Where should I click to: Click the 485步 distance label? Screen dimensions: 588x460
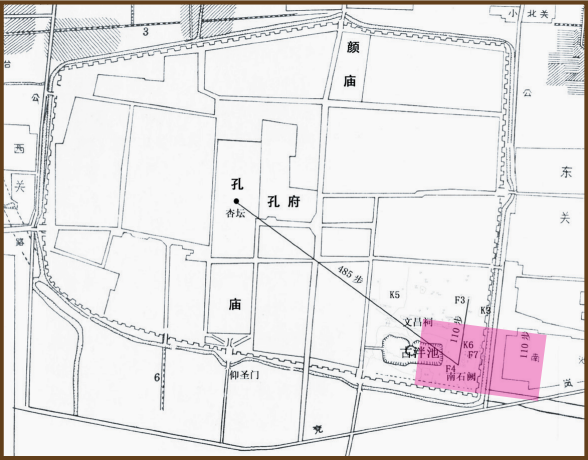(350, 274)
